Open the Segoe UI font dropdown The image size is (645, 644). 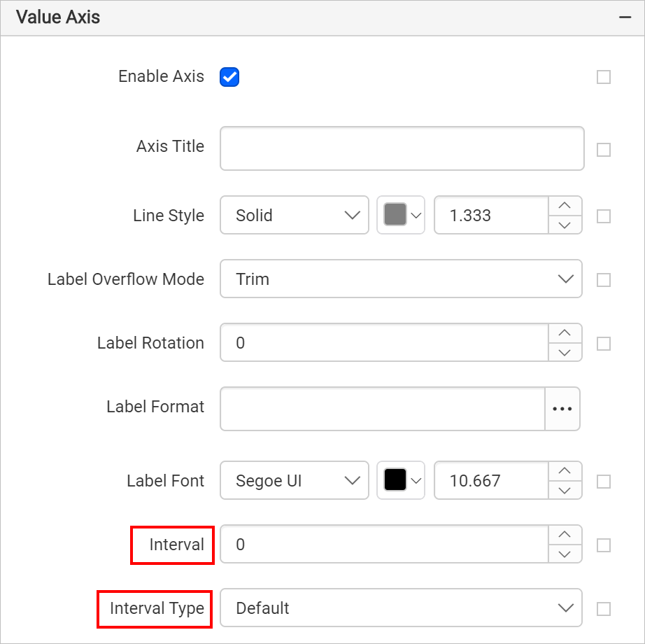tap(295, 480)
